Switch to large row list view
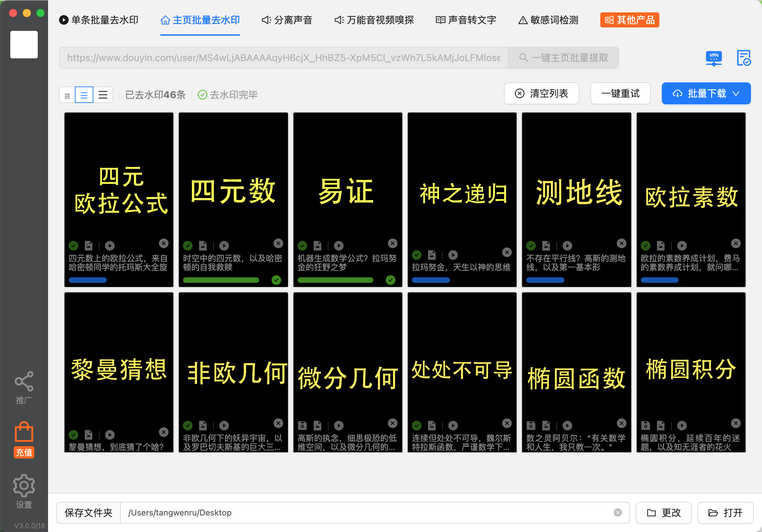Image resolution: width=762 pixels, height=532 pixels. point(103,95)
